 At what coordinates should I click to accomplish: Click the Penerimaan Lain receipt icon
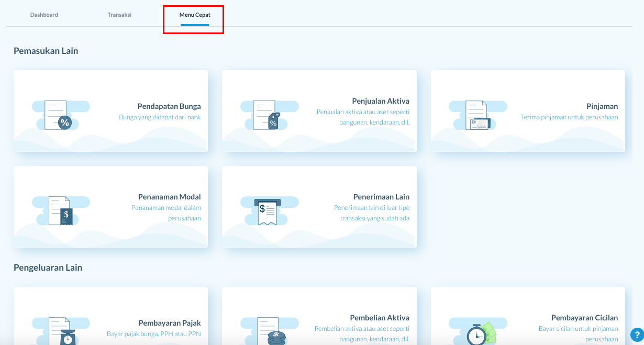[267, 211]
